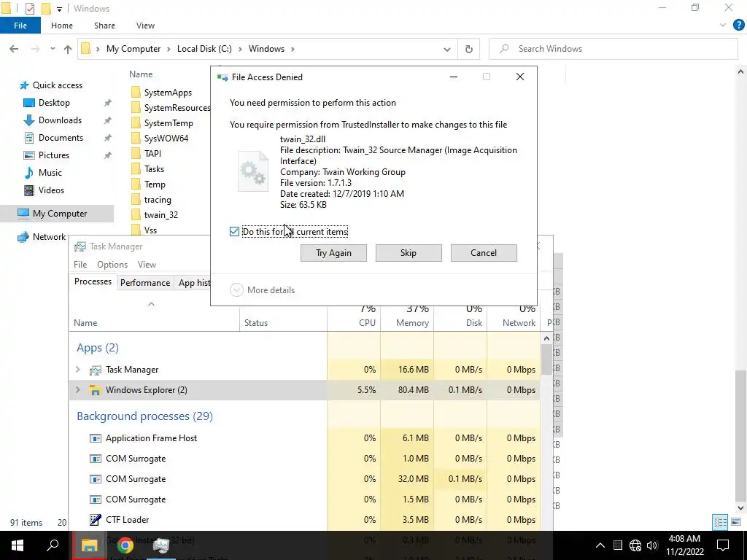Expand the Windows Explorer (2) process

[x=77, y=390]
